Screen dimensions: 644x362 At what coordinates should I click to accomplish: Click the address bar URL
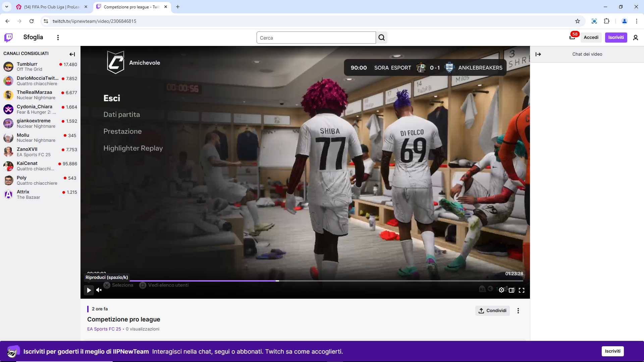(94, 21)
